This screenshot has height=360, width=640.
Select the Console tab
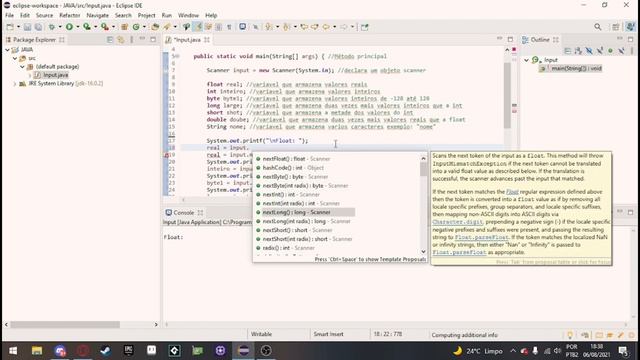[184, 213]
